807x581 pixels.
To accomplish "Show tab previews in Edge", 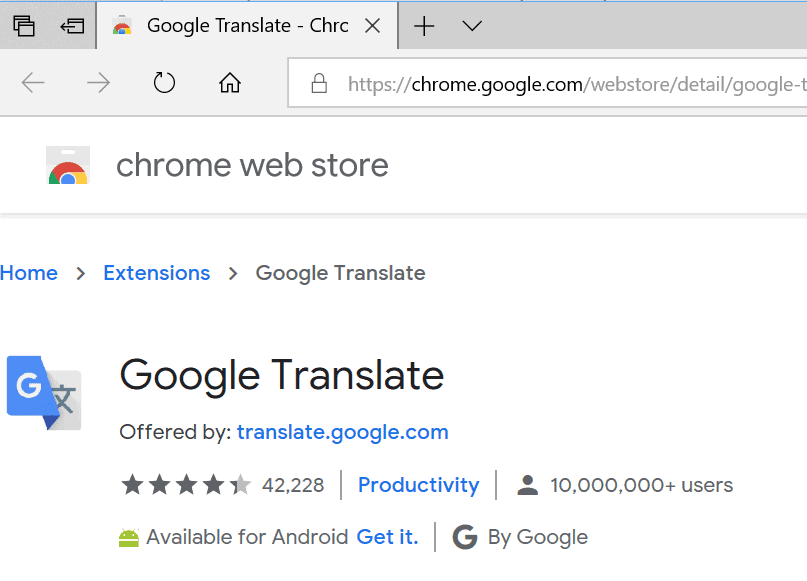I will tap(24, 25).
